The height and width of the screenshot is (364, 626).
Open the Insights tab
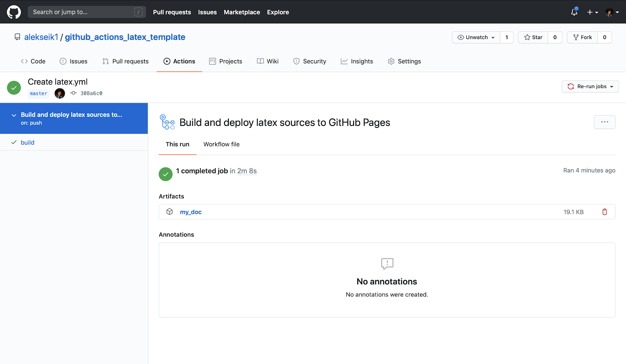[357, 61]
